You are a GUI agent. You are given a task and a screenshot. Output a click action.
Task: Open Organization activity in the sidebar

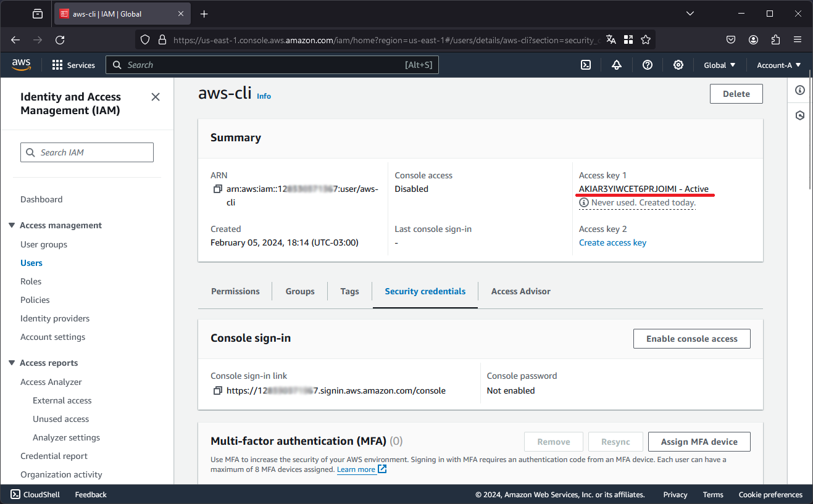[x=62, y=474]
